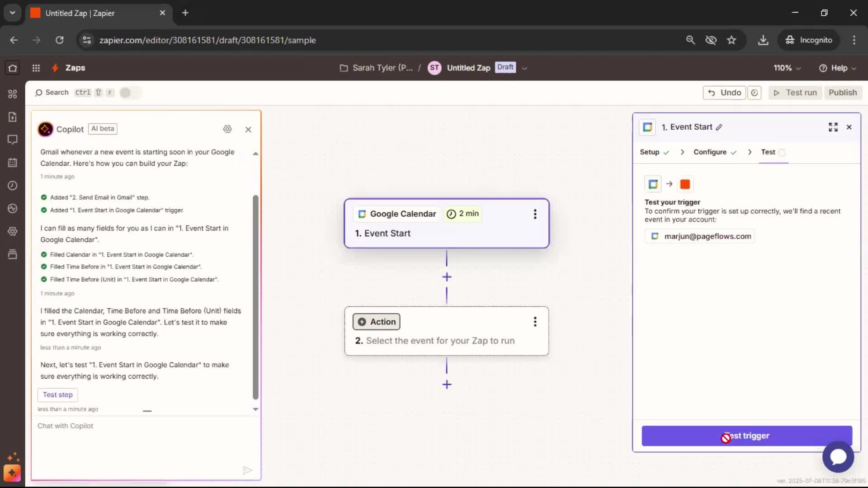Open the calendar icon in left sidebar
868x488 pixels.
pos(13,163)
